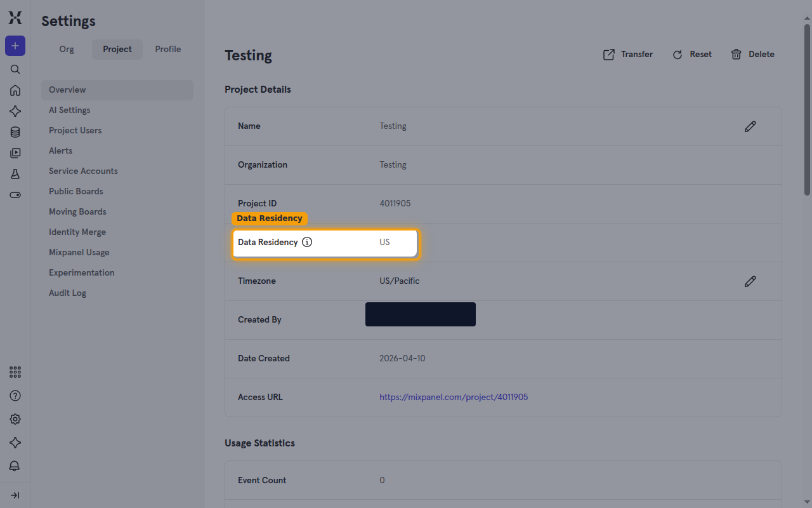Click the Testing value in Organization row

click(393, 165)
